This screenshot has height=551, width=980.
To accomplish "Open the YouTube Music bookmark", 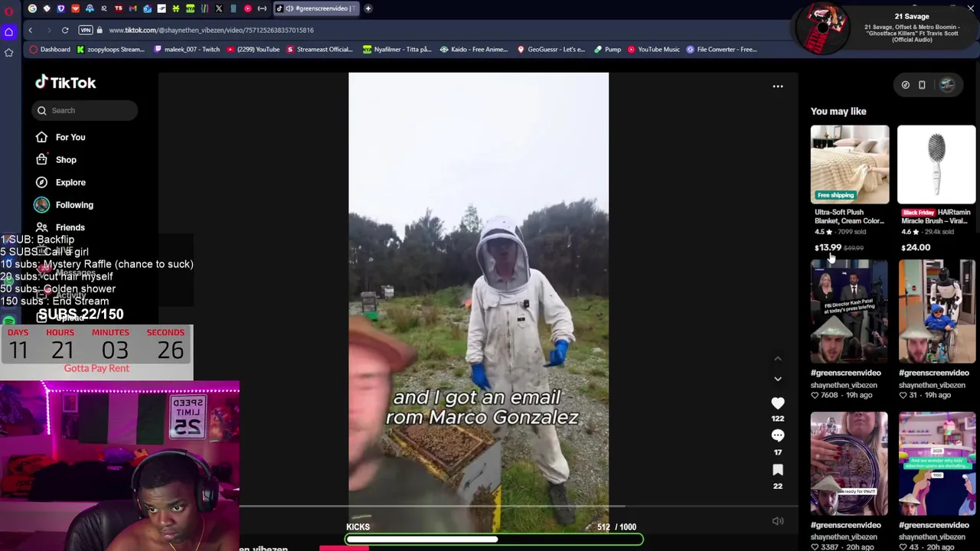I will click(653, 49).
